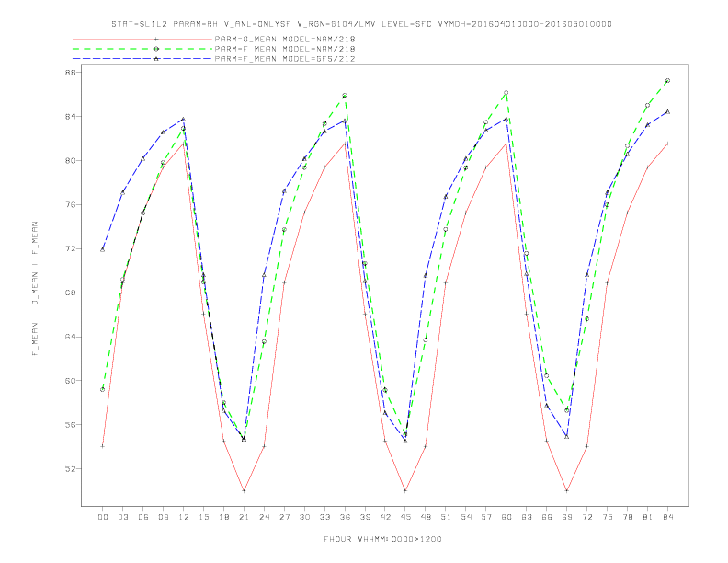
Task: Click x-axis forecast hour label 30
Action: click(304, 517)
